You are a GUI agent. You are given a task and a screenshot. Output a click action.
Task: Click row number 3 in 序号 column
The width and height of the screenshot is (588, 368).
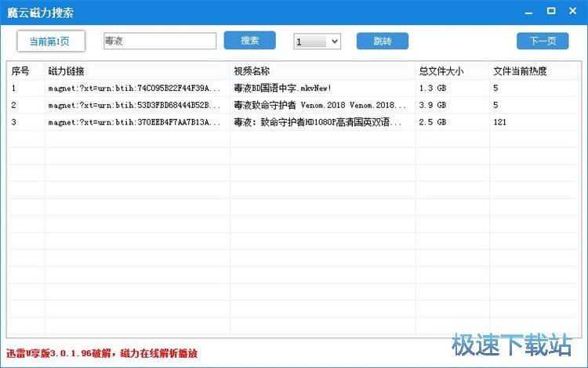pos(14,122)
